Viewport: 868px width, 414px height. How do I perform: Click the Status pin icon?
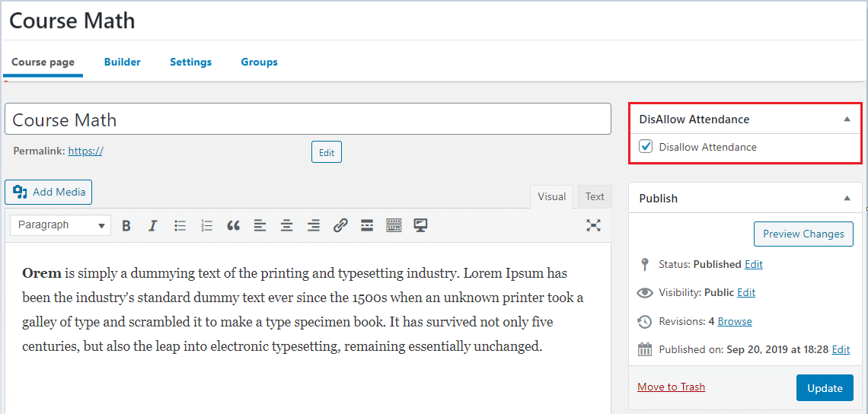[x=644, y=265]
